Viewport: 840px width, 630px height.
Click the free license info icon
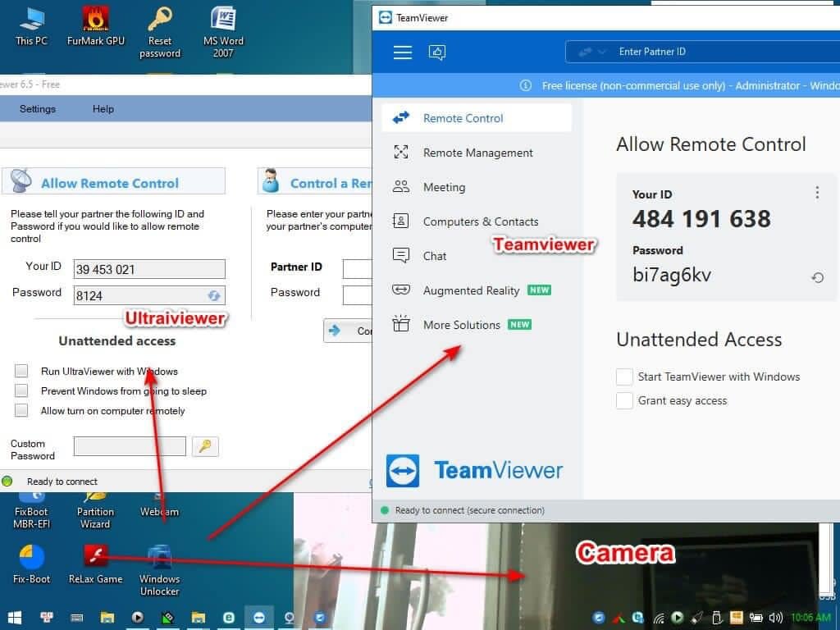[526, 85]
